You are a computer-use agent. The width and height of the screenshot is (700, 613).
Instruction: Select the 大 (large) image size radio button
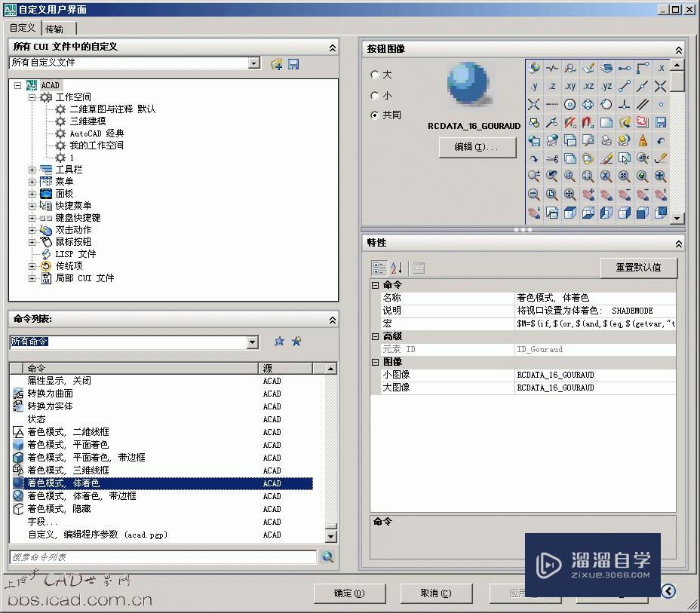[x=375, y=75]
